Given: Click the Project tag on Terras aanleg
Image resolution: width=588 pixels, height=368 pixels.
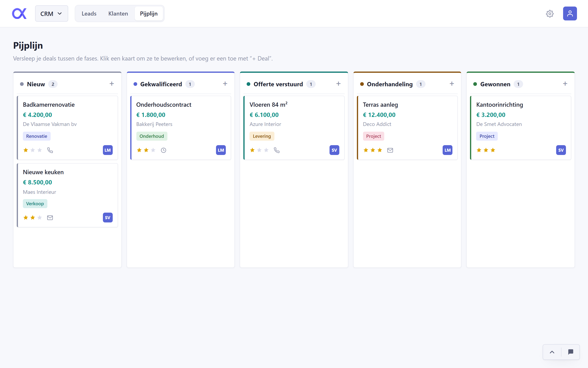Looking at the screenshot, I should 373,136.
